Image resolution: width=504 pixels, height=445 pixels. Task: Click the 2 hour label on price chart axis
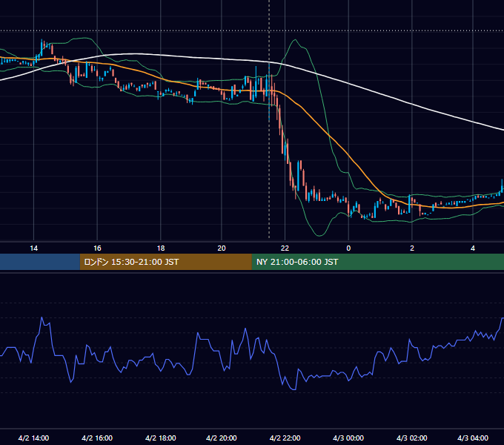coord(412,248)
